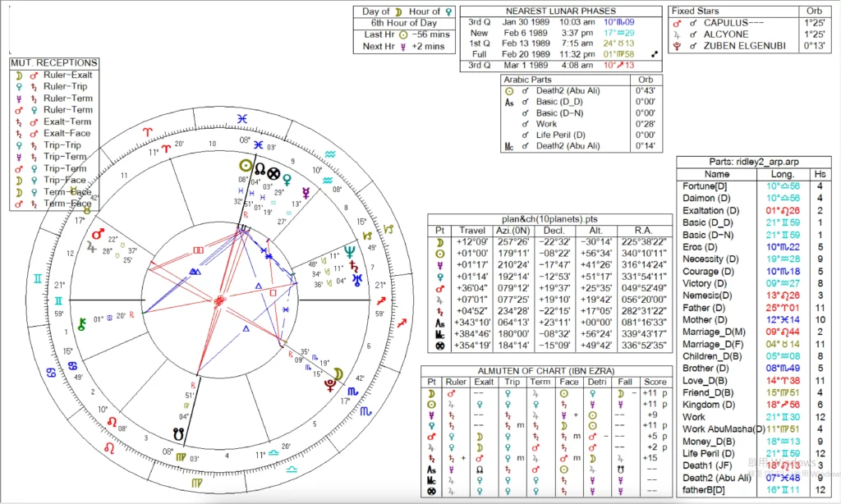Viewport: 841px width, 504px height.
Task: Click the MUT. RECEPTIONS panel title
Action: click(x=53, y=62)
